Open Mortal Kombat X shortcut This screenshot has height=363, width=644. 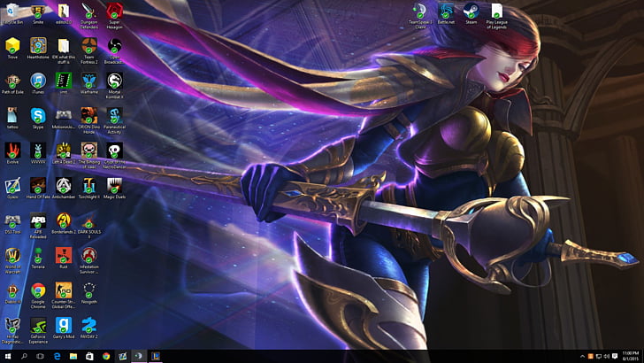click(115, 86)
